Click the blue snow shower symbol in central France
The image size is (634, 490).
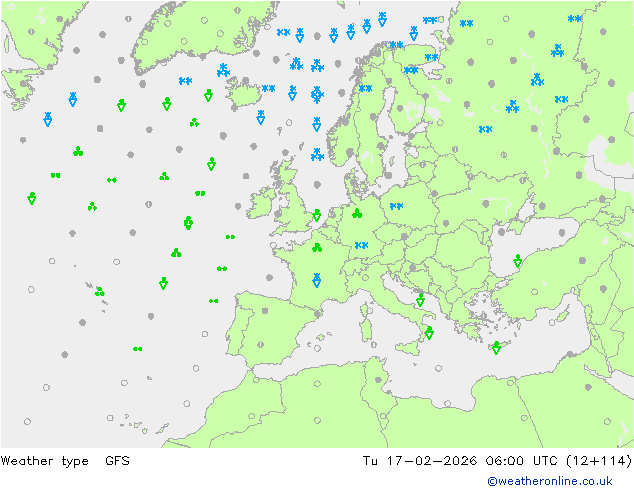tap(317, 280)
